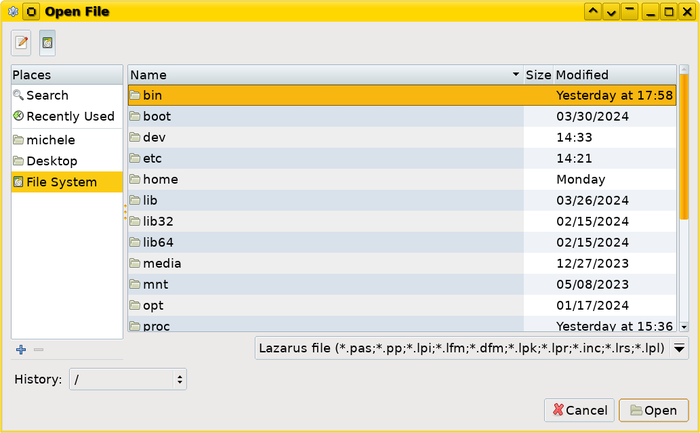
Task: Select the mnt folder icon
Action: [135, 284]
